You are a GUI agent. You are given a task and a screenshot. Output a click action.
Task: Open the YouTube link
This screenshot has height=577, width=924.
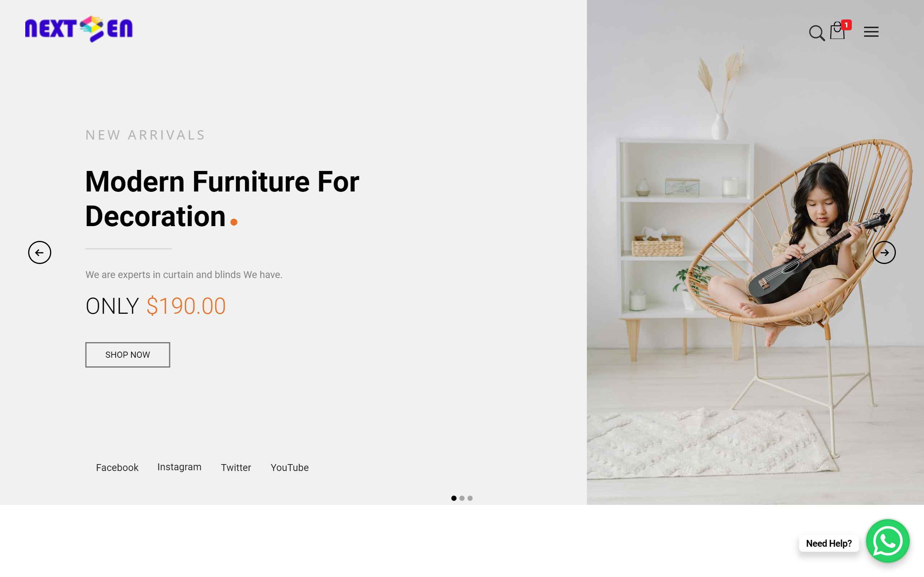coord(289,467)
